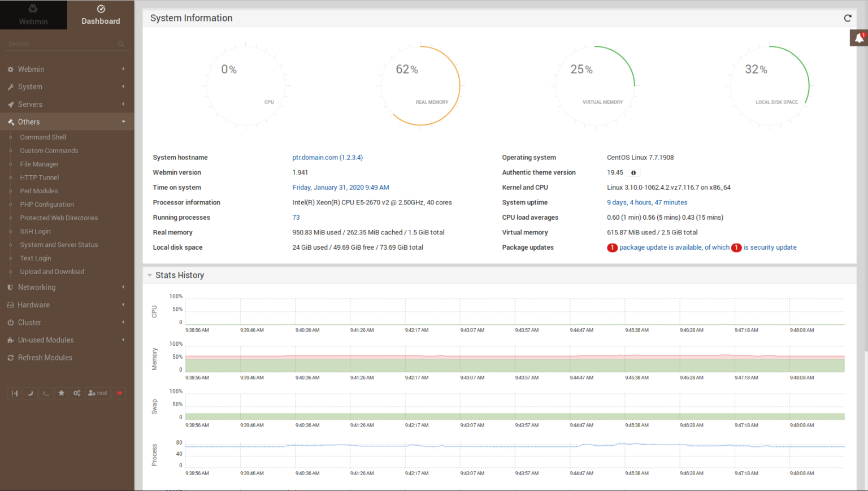
Task: Open the SSH Login module
Action: (x=35, y=231)
